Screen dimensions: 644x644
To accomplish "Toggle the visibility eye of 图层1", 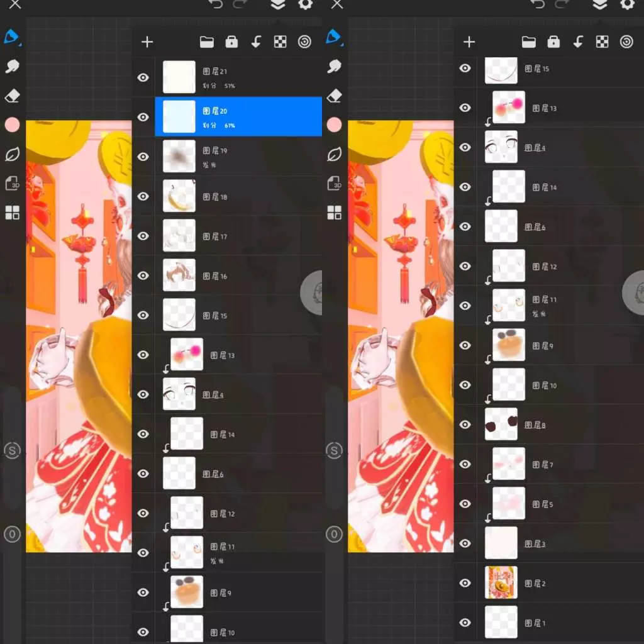I will coord(465,623).
